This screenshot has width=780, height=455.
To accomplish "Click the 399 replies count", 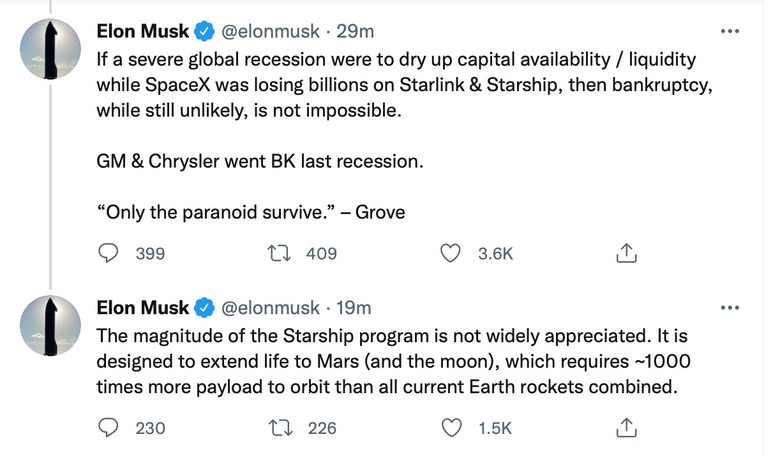I will (x=150, y=254).
